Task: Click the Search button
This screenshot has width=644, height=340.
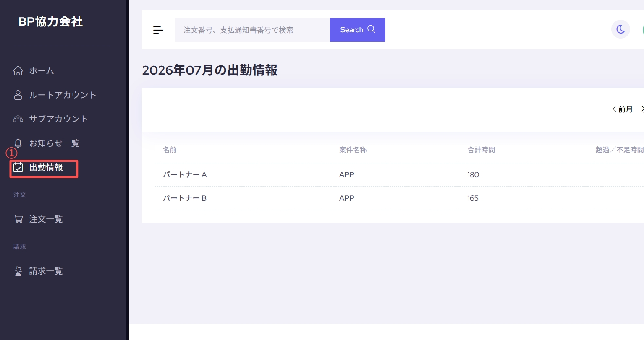Action: [x=358, y=30]
